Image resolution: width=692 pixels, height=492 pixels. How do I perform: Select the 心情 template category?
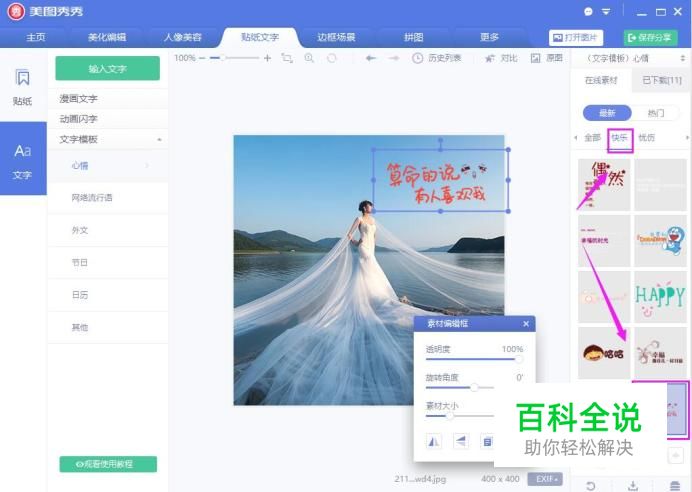tap(107, 166)
